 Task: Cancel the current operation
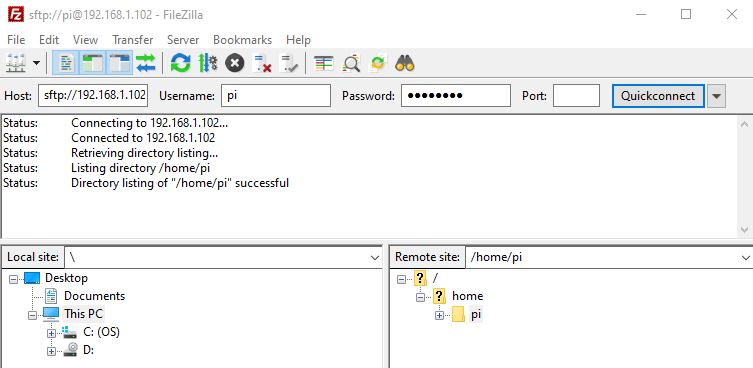pyautogui.click(x=234, y=63)
